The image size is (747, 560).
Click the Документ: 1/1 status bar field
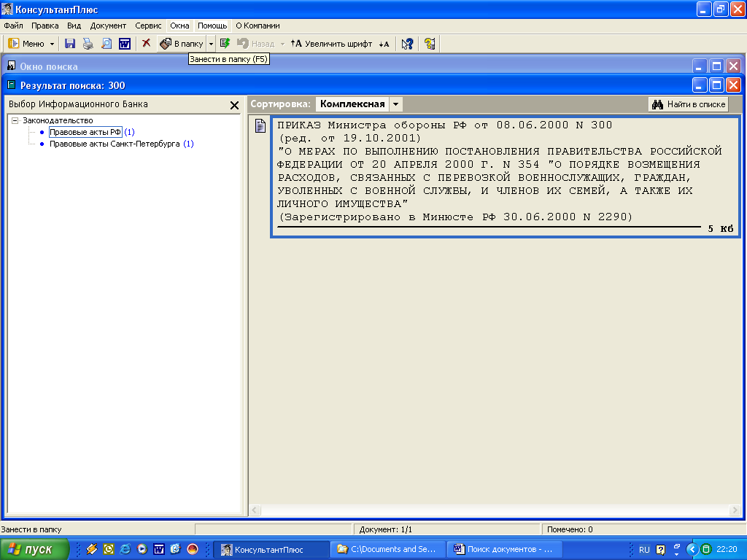(x=446, y=529)
